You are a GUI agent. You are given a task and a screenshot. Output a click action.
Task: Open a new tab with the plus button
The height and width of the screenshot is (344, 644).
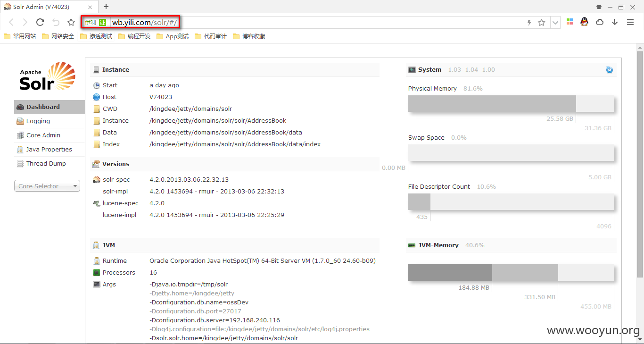(106, 7)
